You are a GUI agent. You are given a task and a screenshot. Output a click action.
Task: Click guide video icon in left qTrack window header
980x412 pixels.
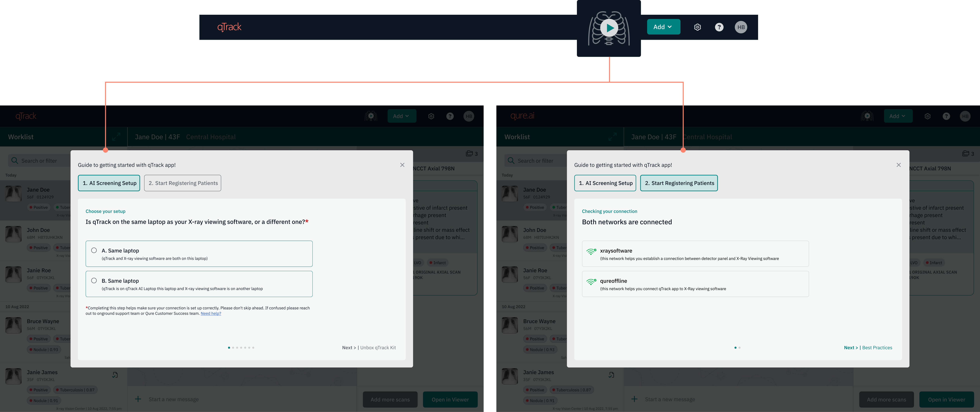tap(371, 116)
